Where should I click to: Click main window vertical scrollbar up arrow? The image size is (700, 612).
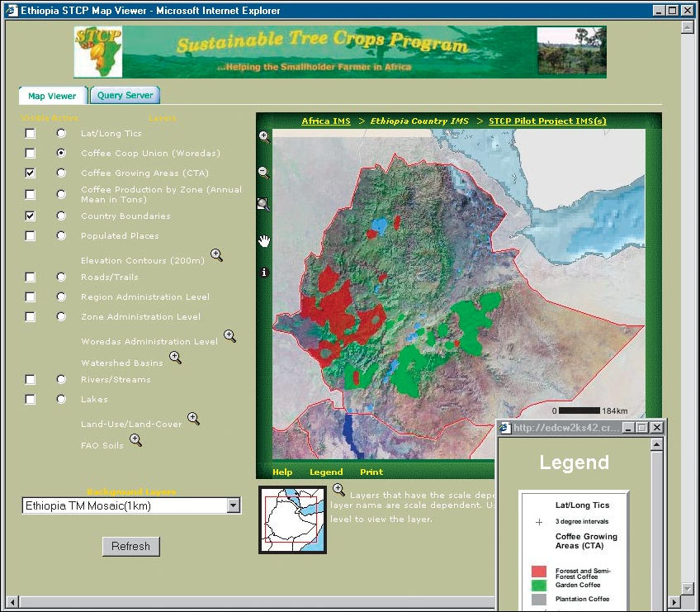point(687,26)
